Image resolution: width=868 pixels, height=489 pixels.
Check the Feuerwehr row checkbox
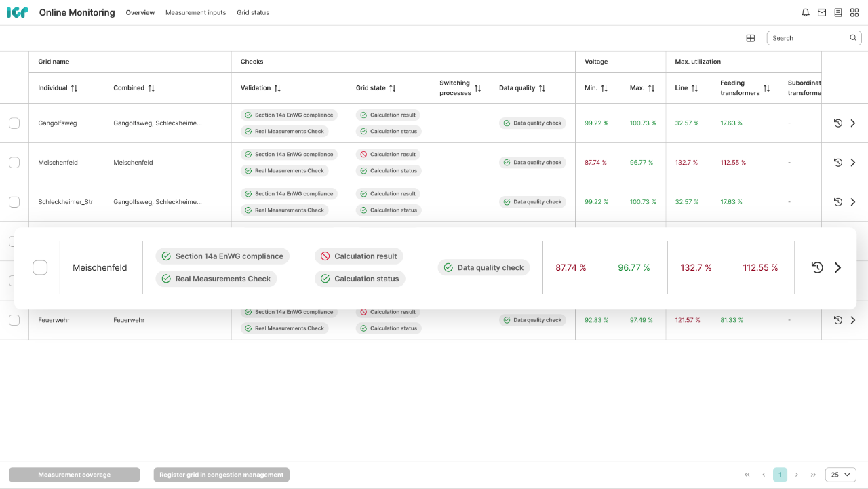[14, 320]
